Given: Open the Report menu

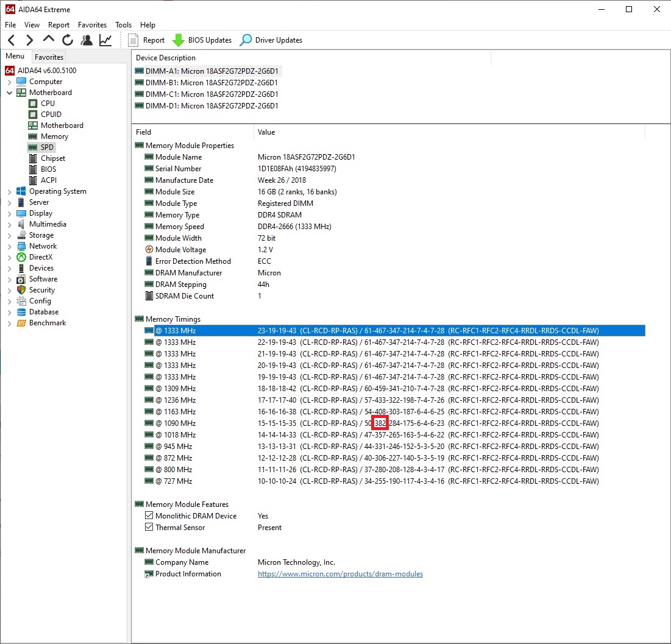Looking at the screenshot, I should click(59, 25).
